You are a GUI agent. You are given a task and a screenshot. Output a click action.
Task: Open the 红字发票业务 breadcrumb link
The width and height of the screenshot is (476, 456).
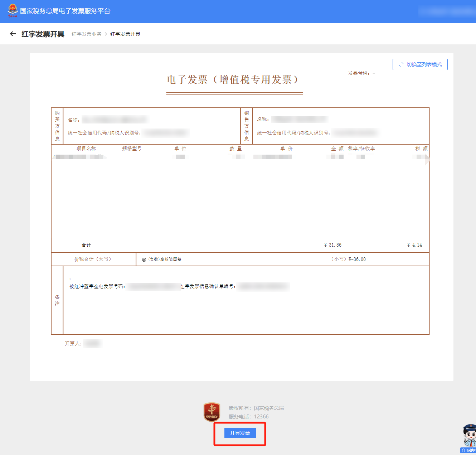point(86,34)
